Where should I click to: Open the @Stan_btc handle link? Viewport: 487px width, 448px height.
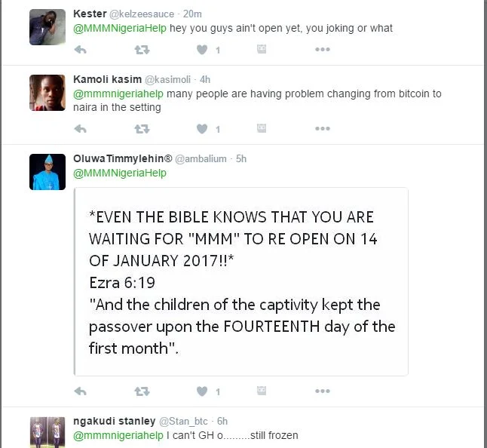coord(183,422)
